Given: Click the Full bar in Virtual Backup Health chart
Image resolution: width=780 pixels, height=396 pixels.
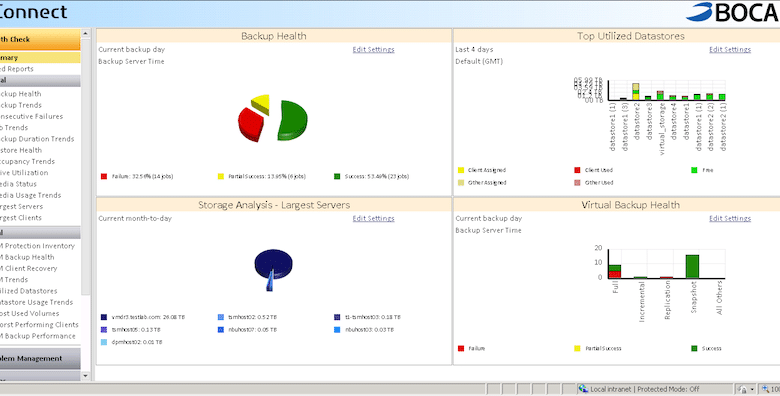Looking at the screenshot, I should pos(615,272).
